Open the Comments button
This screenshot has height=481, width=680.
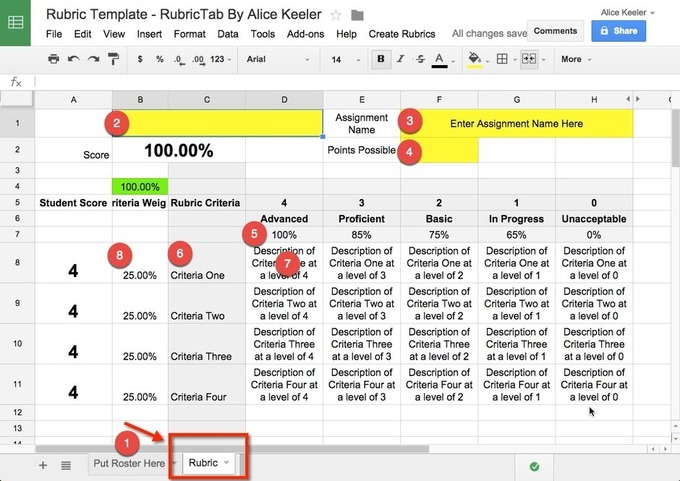pos(555,31)
